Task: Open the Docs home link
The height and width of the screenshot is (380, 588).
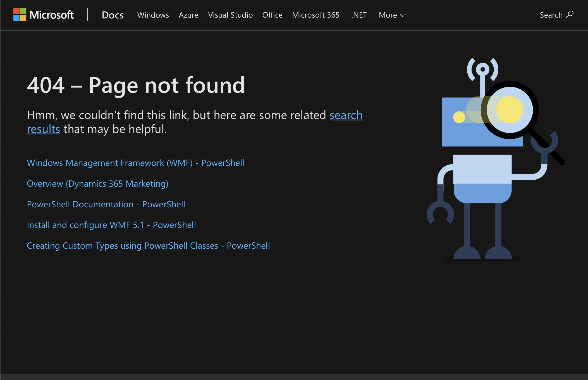Action: 113,15
